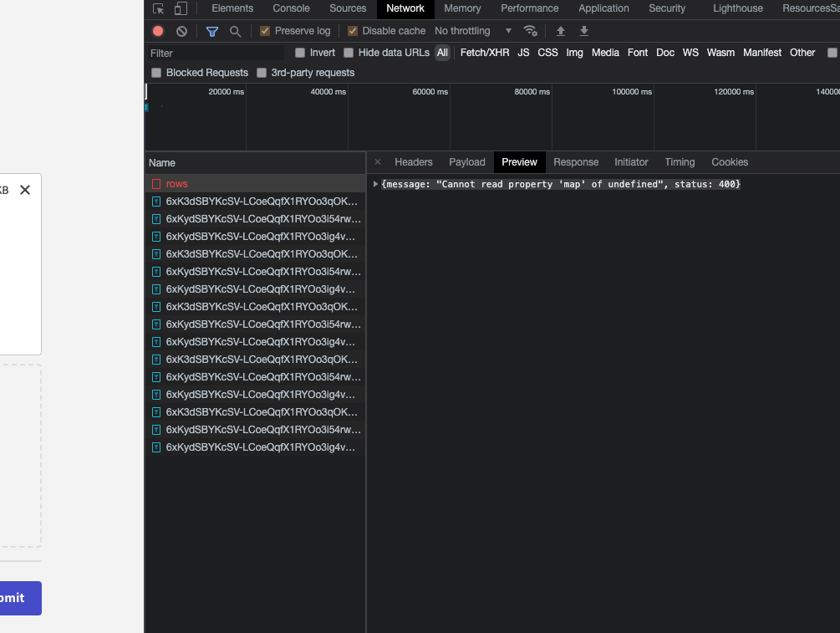Switch to the Console panel tab

coord(291,8)
